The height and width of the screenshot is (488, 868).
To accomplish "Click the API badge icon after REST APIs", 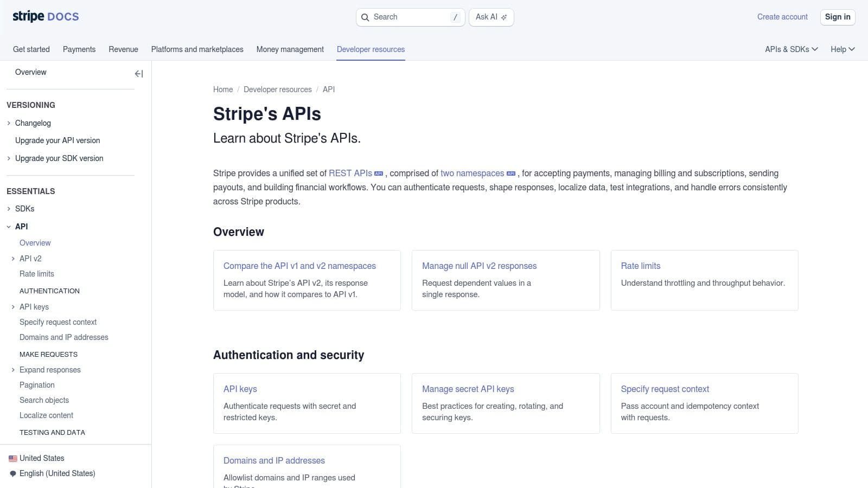I will (379, 174).
